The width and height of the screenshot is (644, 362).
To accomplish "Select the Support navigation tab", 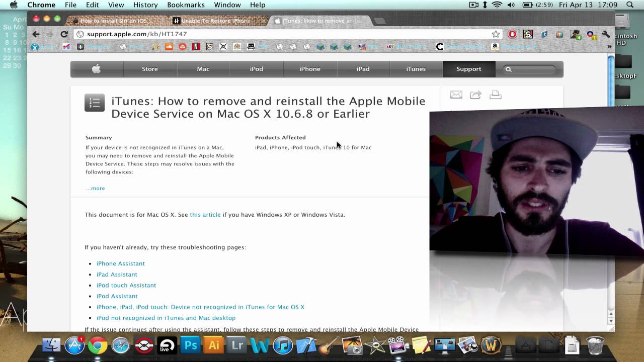I will point(469,69).
